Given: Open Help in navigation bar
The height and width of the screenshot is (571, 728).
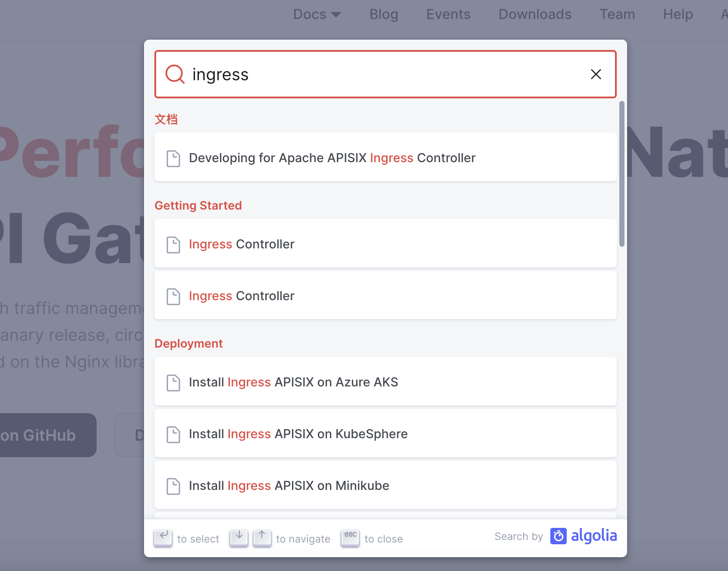Looking at the screenshot, I should click(678, 14).
